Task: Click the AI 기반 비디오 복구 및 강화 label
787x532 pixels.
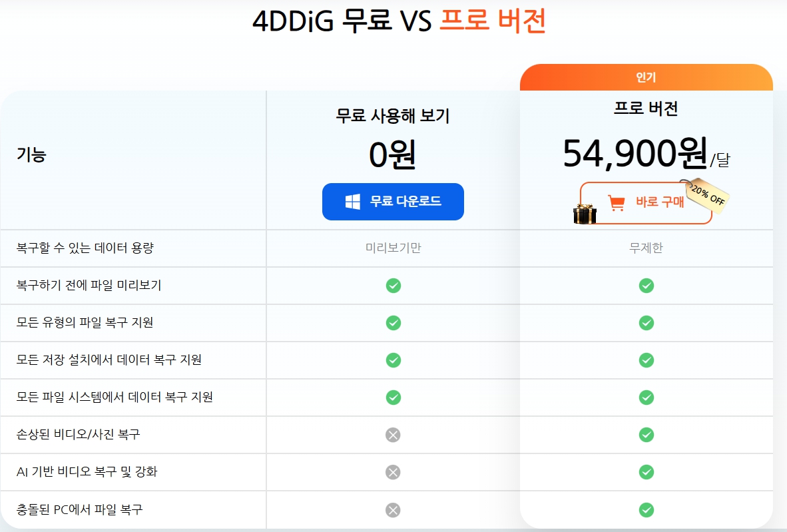Action: pos(87,472)
